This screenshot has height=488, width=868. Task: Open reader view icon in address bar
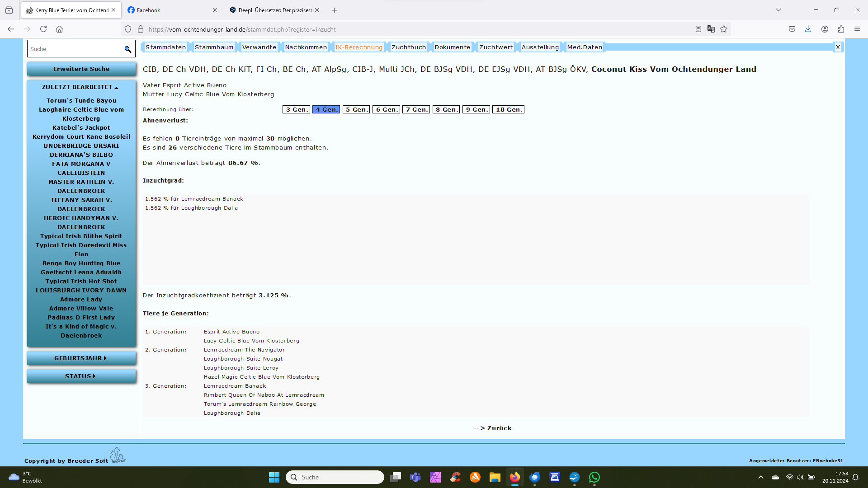(698, 29)
